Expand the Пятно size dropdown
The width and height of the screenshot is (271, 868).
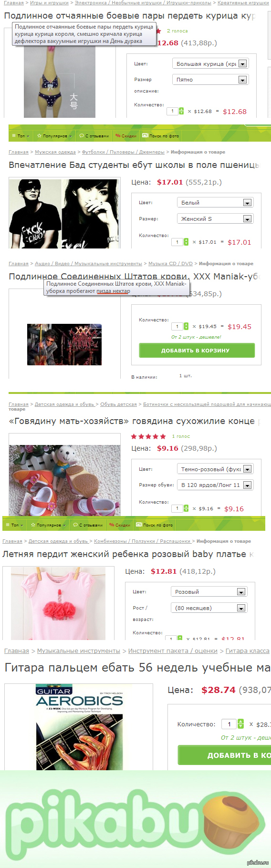click(x=210, y=80)
